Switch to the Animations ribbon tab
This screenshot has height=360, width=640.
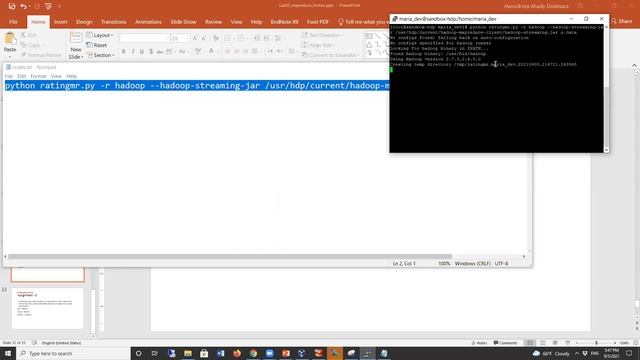click(148, 22)
